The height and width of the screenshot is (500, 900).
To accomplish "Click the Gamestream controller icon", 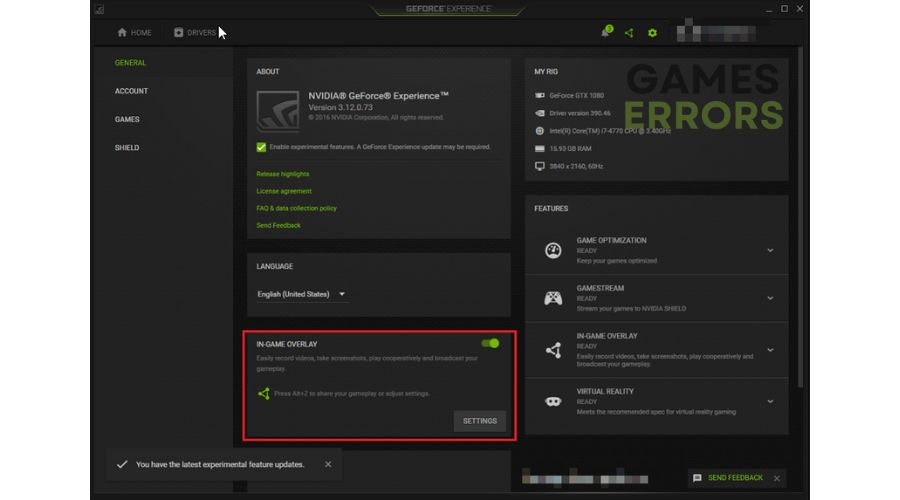I will pos(553,298).
